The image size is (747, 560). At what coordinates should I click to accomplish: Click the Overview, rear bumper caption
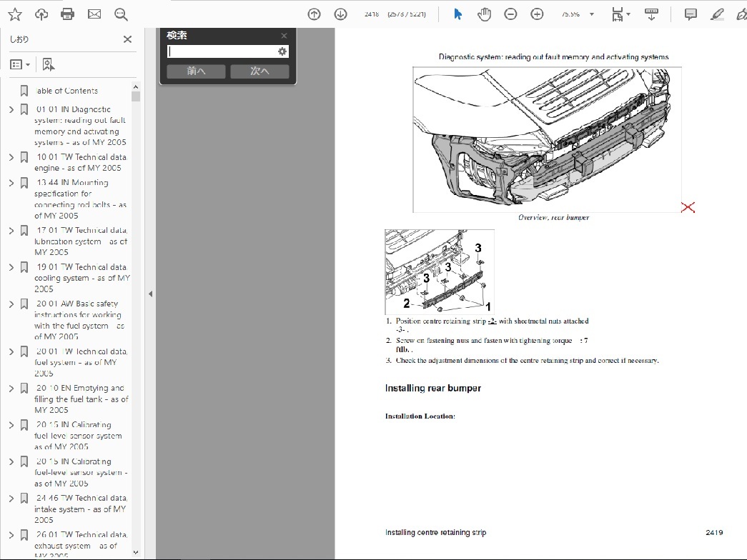[553, 218]
